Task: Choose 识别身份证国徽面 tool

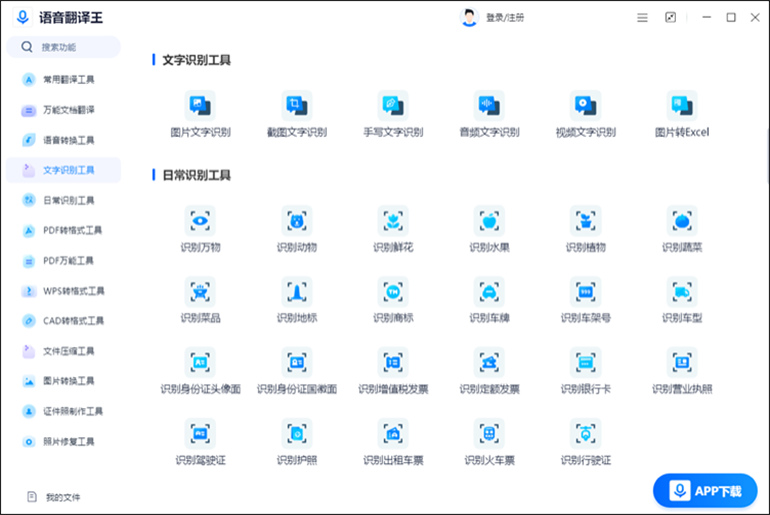Action: pyautogui.click(x=297, y=372)
